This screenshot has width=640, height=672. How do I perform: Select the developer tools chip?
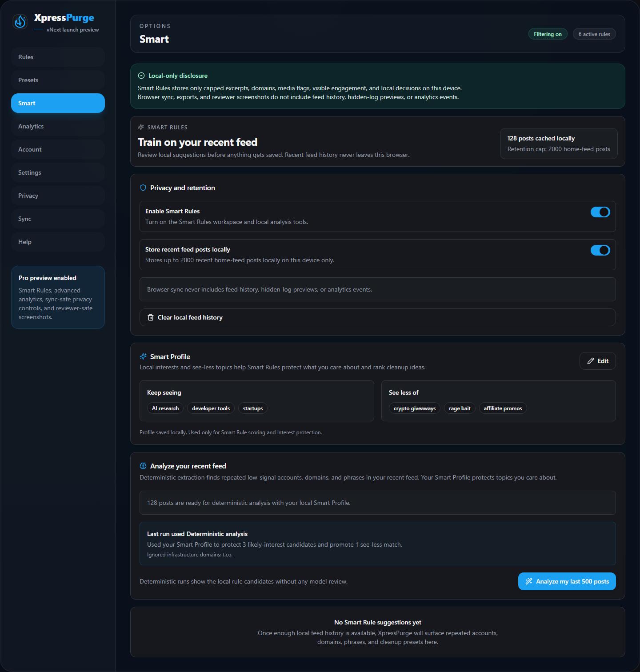coord(211,408)
